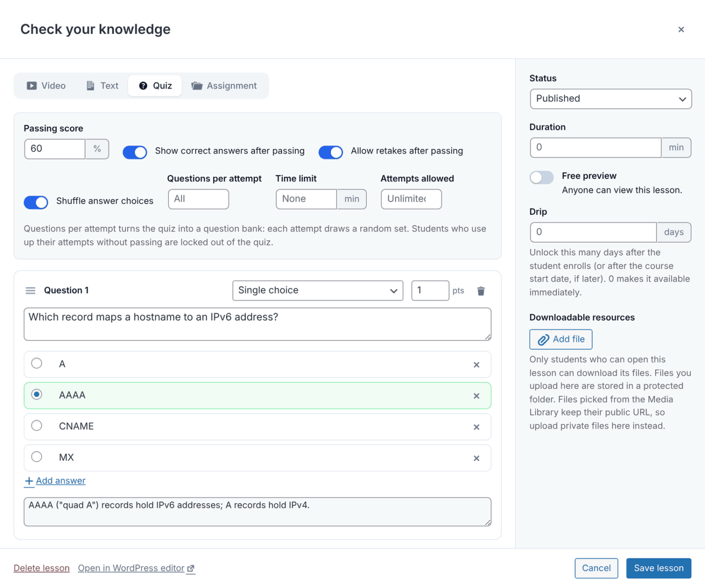Screen dimensions: 705x588
Task: Select the Quiz tab
Action: click(x=155, y=86)
